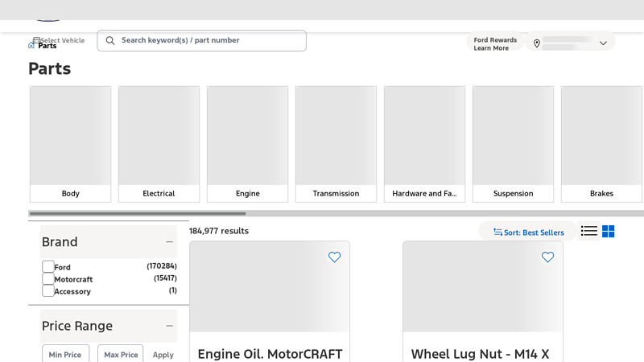Click the location pin icon

tap(536, 43)
